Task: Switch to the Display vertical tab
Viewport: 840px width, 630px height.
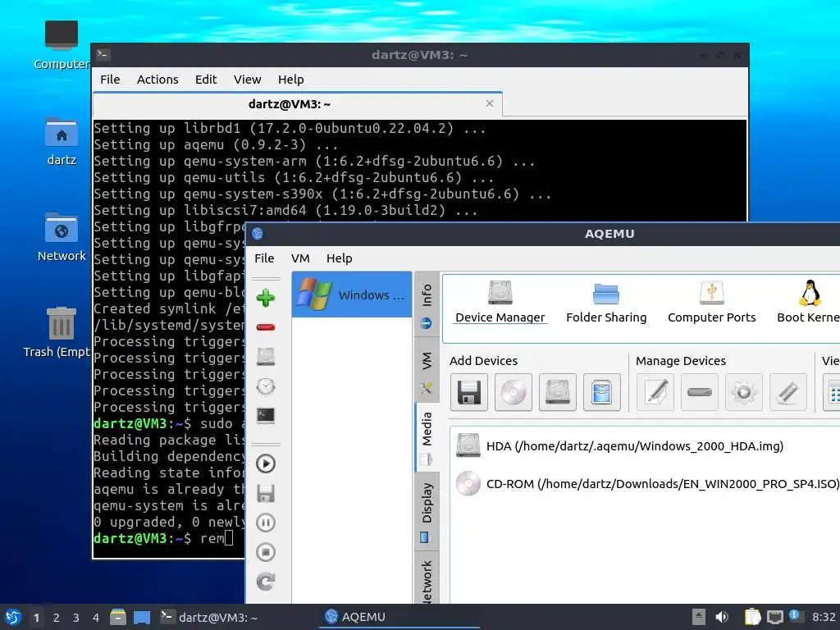Action: point(427,511)
